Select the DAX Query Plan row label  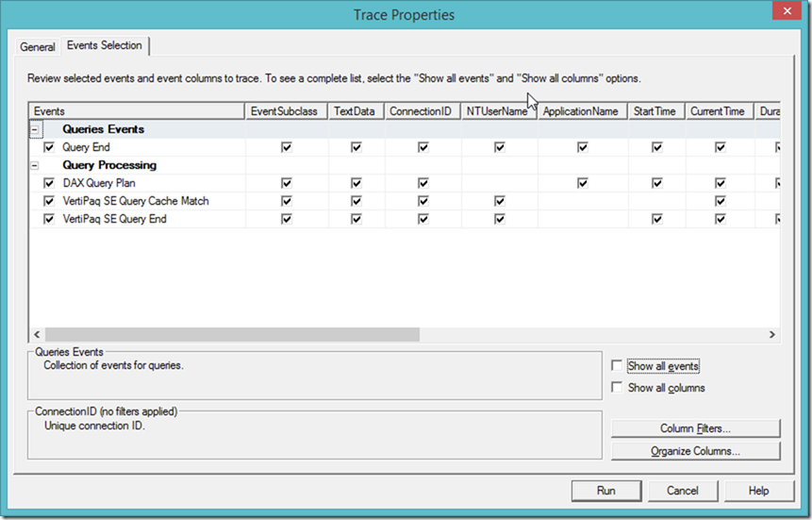coord(99,183)
